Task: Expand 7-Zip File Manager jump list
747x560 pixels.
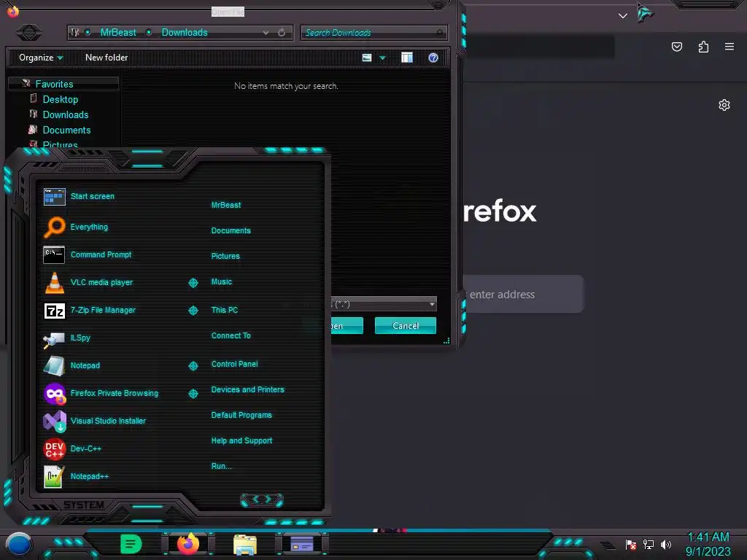Action: (193, 311)
